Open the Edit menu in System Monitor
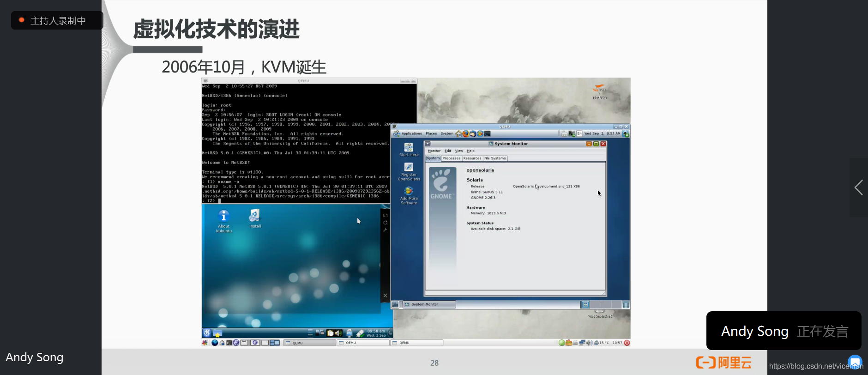Screen dimensions: 868x375 (448, 151)
